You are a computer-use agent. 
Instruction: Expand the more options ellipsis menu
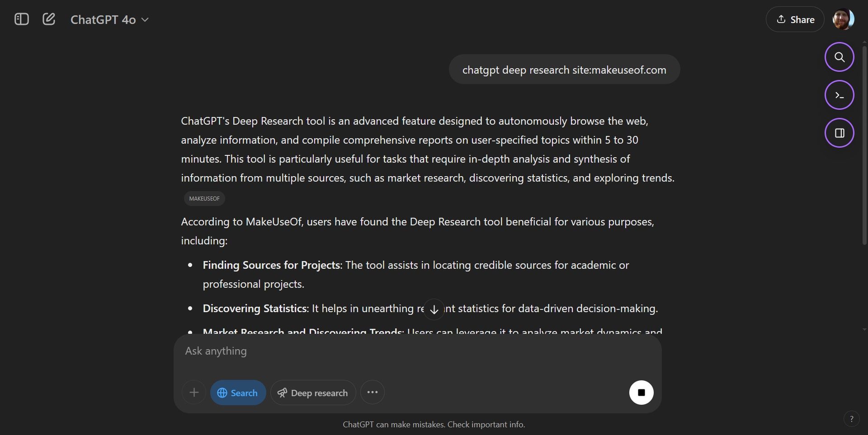[372, 392]
